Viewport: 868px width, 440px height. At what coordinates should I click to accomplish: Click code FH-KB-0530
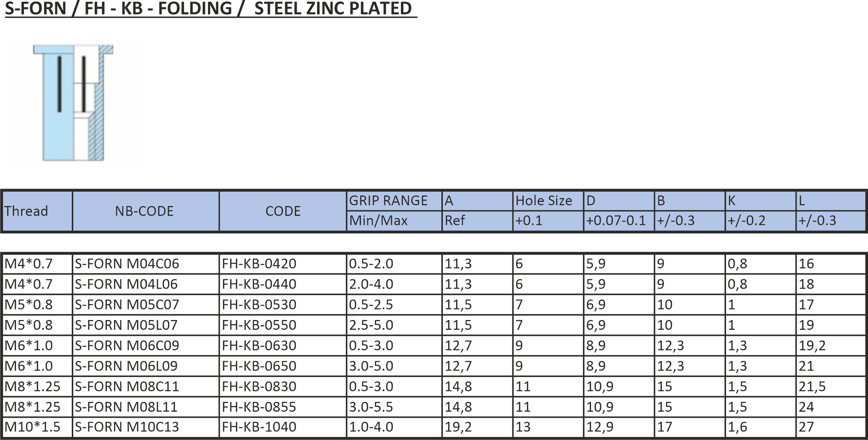[x=283, y=305]
